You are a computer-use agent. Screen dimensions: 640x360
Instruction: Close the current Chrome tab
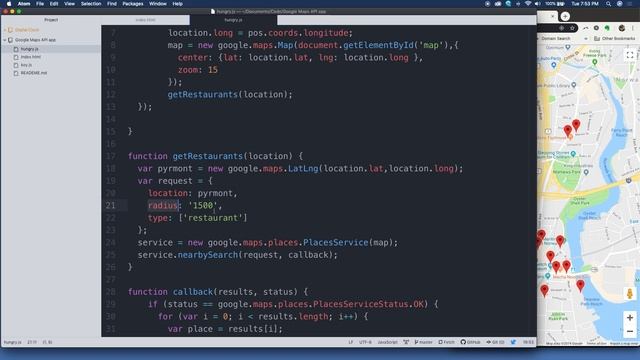552,16
